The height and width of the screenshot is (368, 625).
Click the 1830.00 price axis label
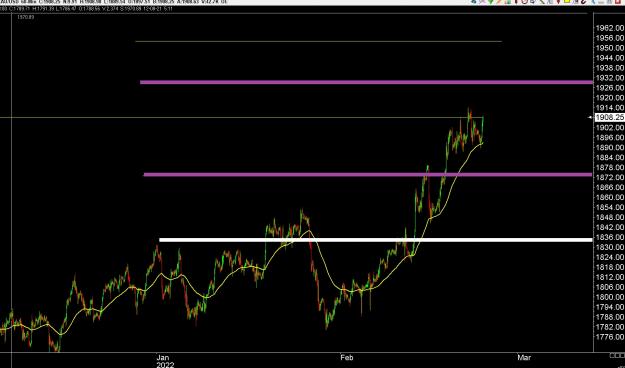coord(610,247)
